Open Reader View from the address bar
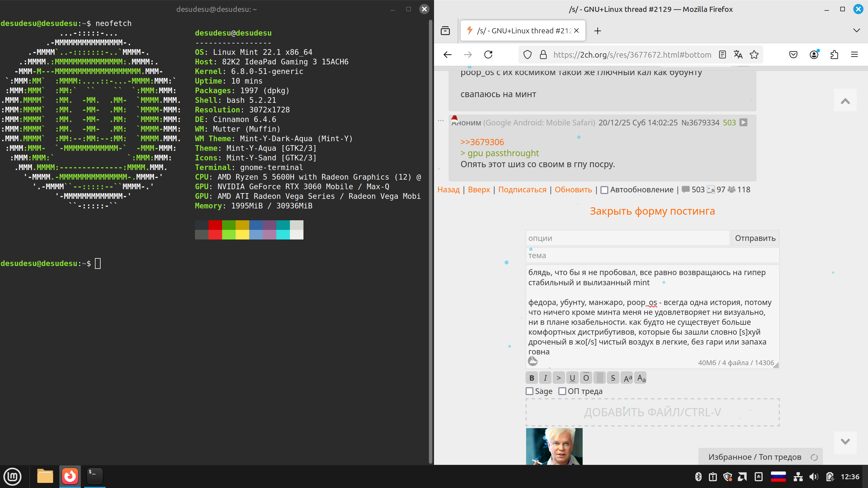Viewport: 868px width, 488px height. (722, 55)
